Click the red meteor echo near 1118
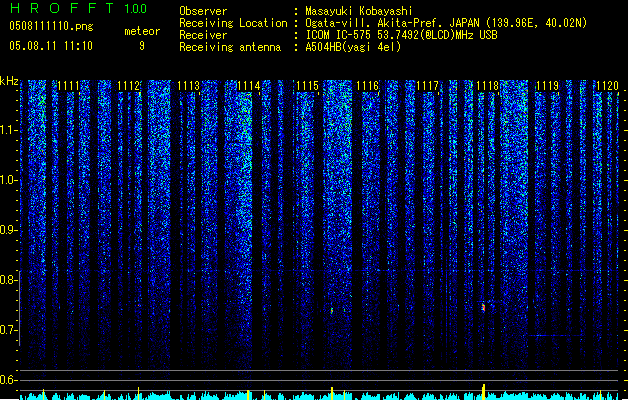This screenshot has height=400, width=629. (483, 308)
